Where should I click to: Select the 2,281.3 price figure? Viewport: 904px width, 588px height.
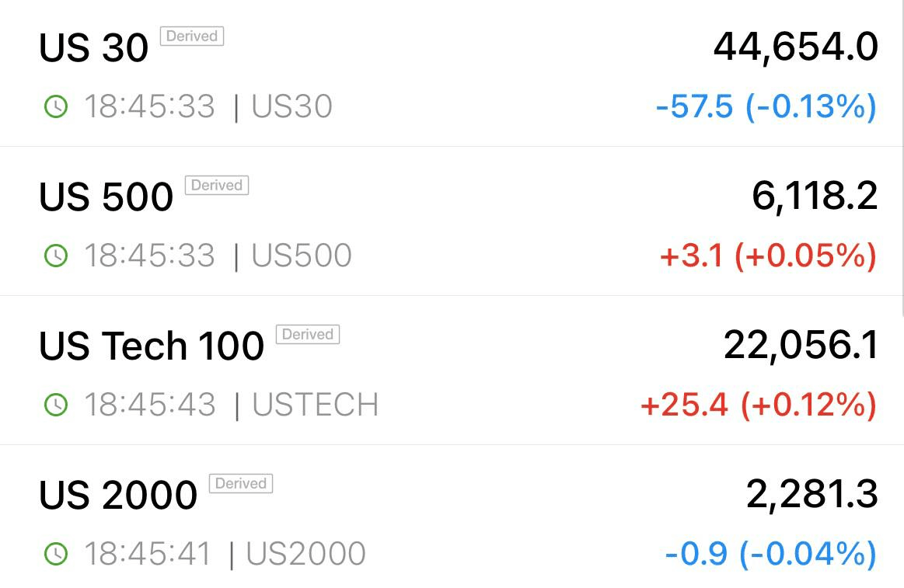pos(812,495)
